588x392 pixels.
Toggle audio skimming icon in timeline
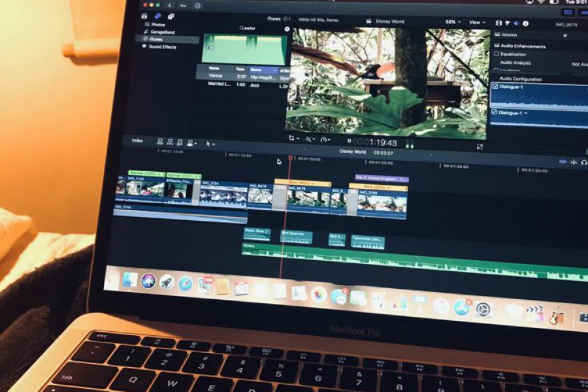(574, 161)
